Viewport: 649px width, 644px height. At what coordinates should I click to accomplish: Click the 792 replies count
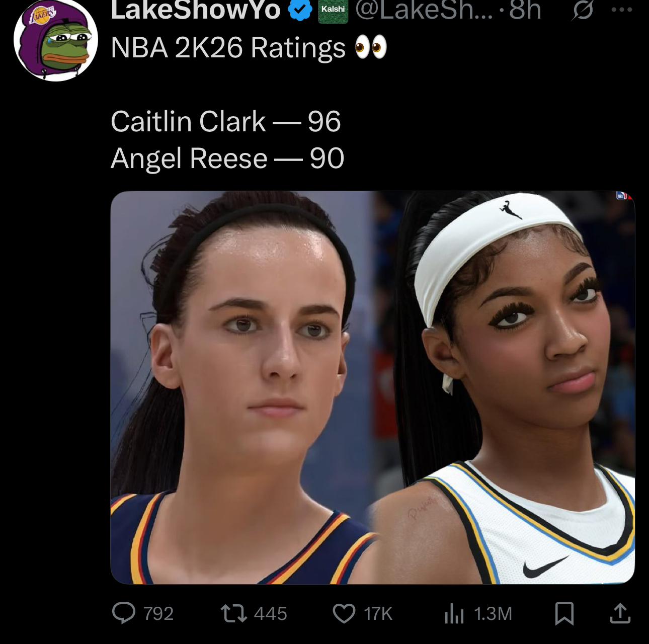[x=158, y=614]
